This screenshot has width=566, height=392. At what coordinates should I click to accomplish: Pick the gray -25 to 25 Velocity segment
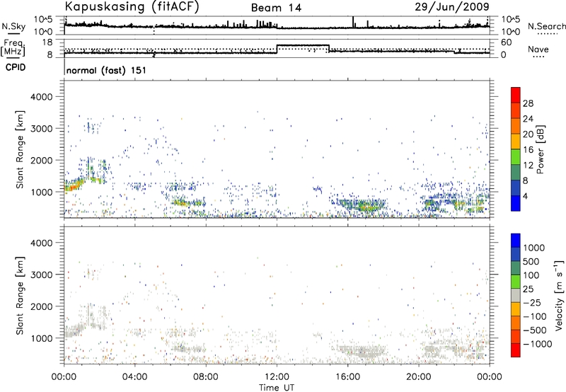tap(516, 295)
